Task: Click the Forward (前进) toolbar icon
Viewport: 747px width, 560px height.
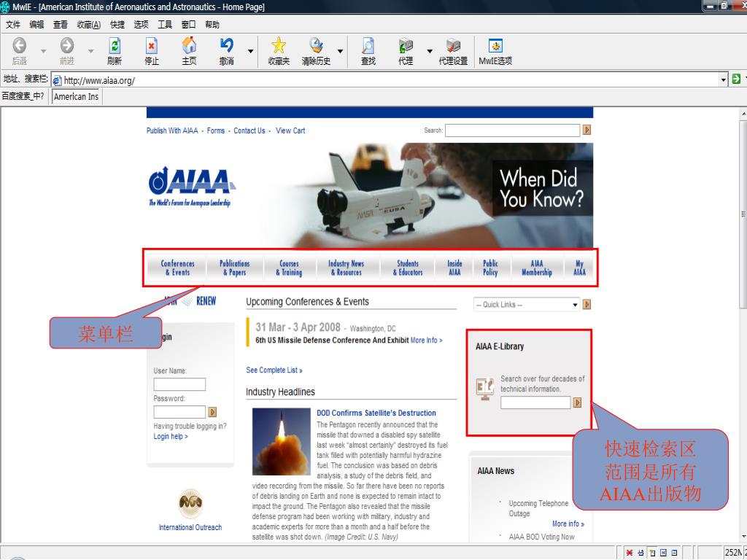Action: point(66,46)
